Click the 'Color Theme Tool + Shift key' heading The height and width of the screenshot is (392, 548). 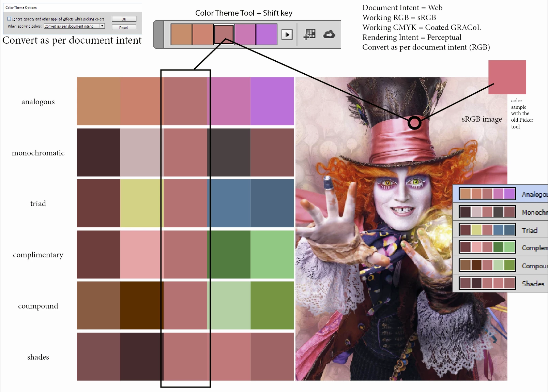point(244,13)
